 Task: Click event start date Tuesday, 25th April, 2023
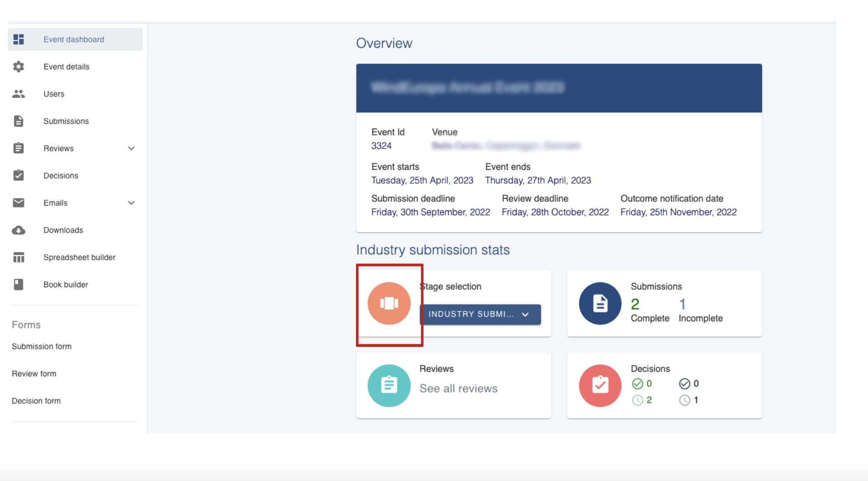tap(422, 180)
